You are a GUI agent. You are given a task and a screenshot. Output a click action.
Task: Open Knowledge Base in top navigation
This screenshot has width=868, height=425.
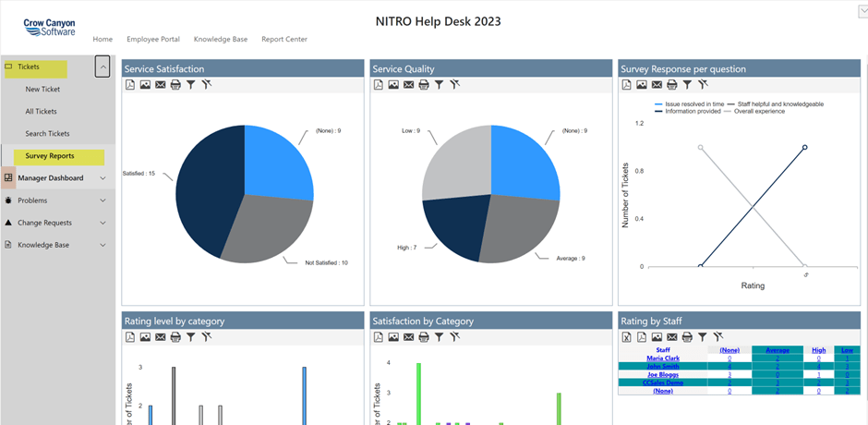tap(221, 40)
